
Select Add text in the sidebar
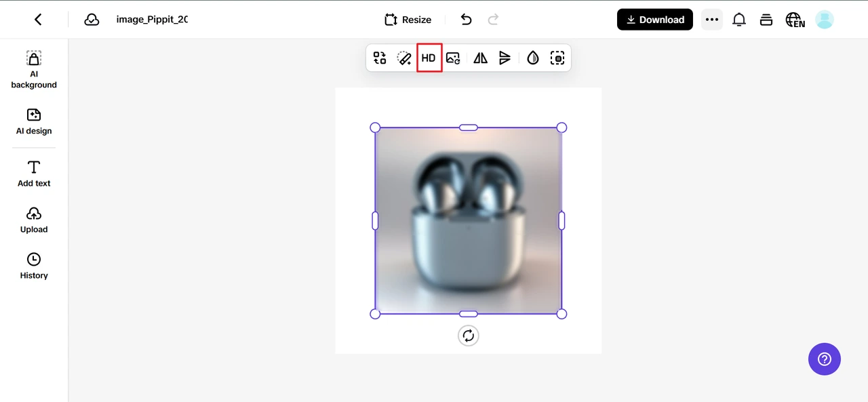tap(34, 174)
